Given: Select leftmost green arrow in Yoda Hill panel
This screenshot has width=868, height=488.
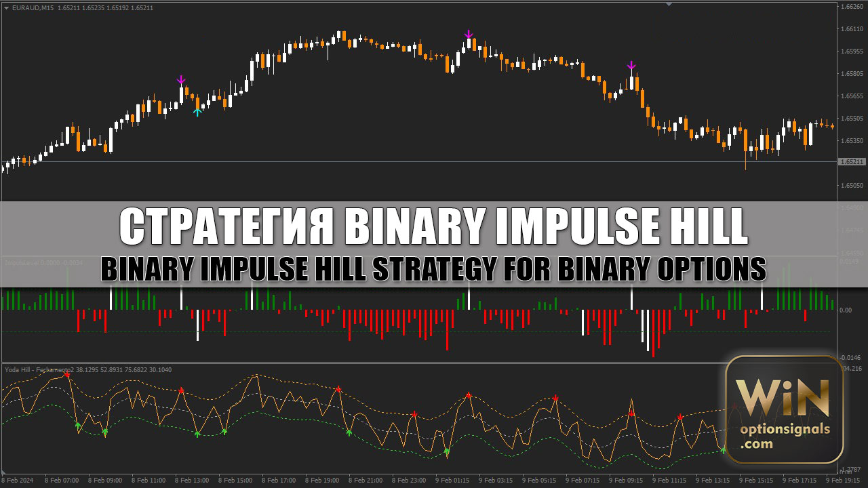Looking at the screenshot, I should 77,425.
